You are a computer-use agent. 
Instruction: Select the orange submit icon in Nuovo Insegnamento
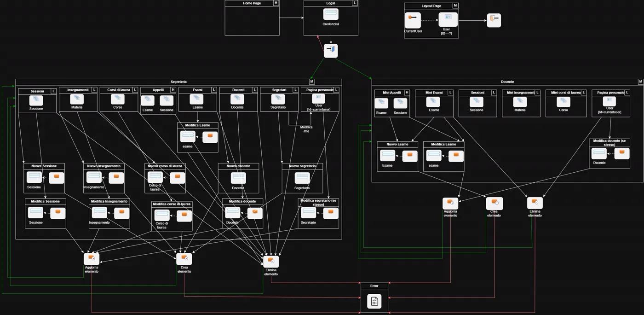[116, 177]
